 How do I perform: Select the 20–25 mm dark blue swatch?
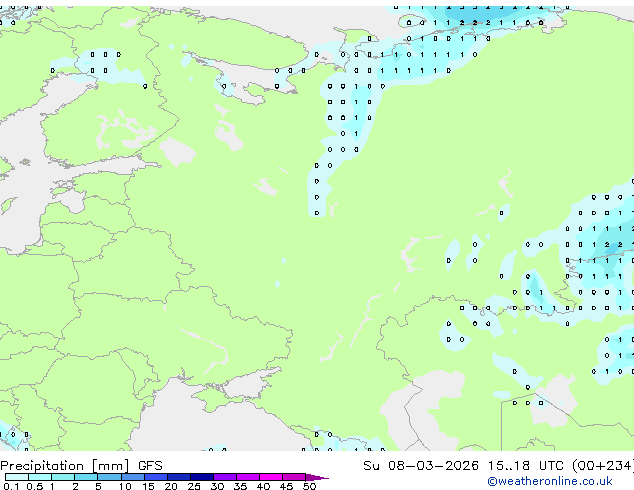(179, 477)
